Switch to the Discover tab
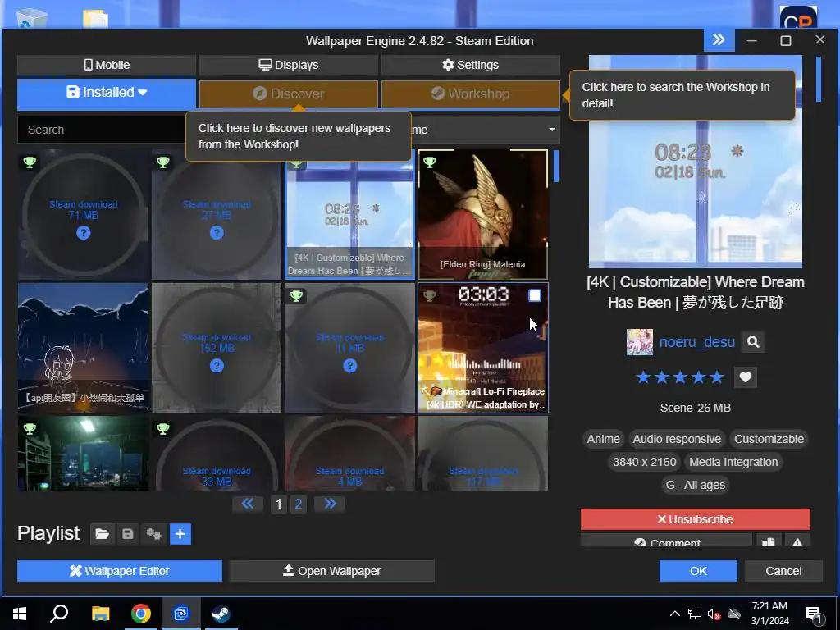 [x=289, y=94]
